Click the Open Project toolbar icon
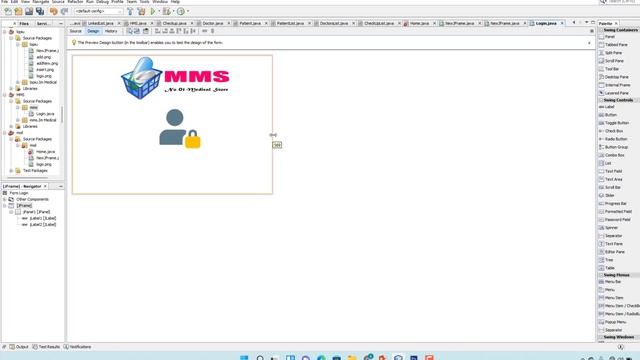This screenshot has width=640, height=360. point(29,11)
